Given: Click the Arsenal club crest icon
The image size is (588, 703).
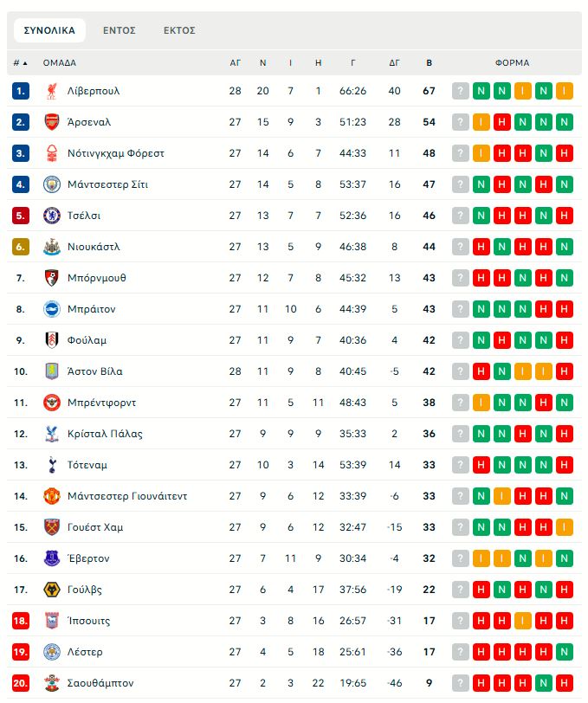Looking at the screenshot, I should [52, 122].
